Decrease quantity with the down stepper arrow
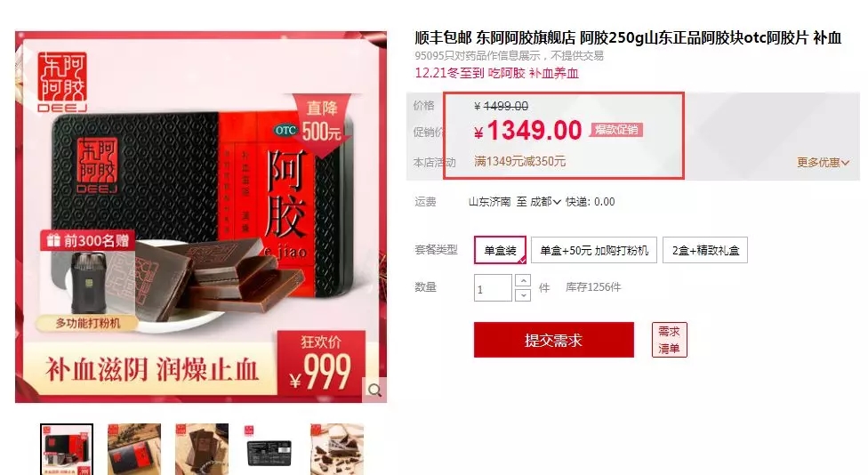 pos(523,295)
